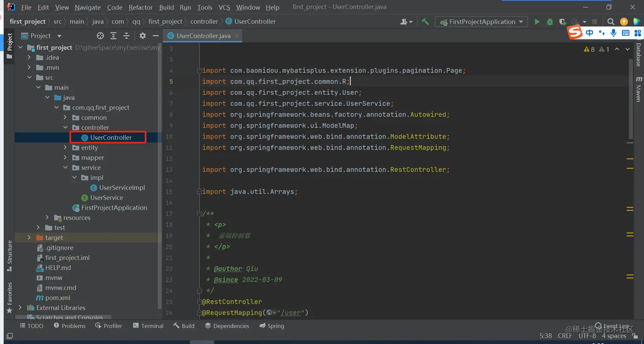The image size is (644, 344).
Task: Toggle the Structure tool window button
Action: pos(9,256)
